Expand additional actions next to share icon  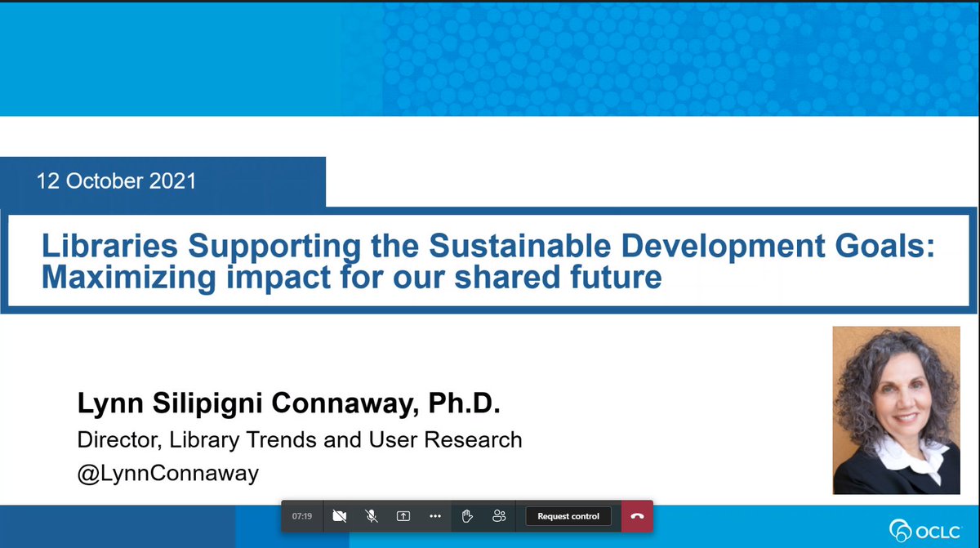coord(435,516)
